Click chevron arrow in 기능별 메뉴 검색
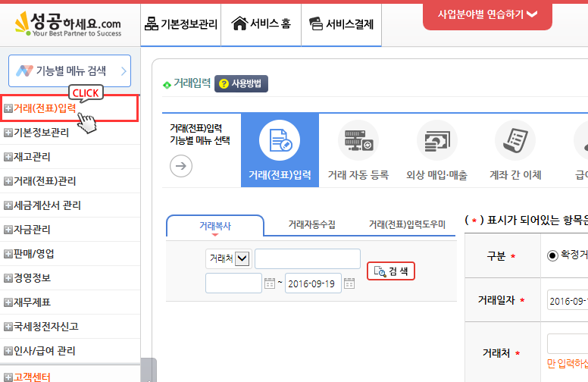 coord(124,71)
